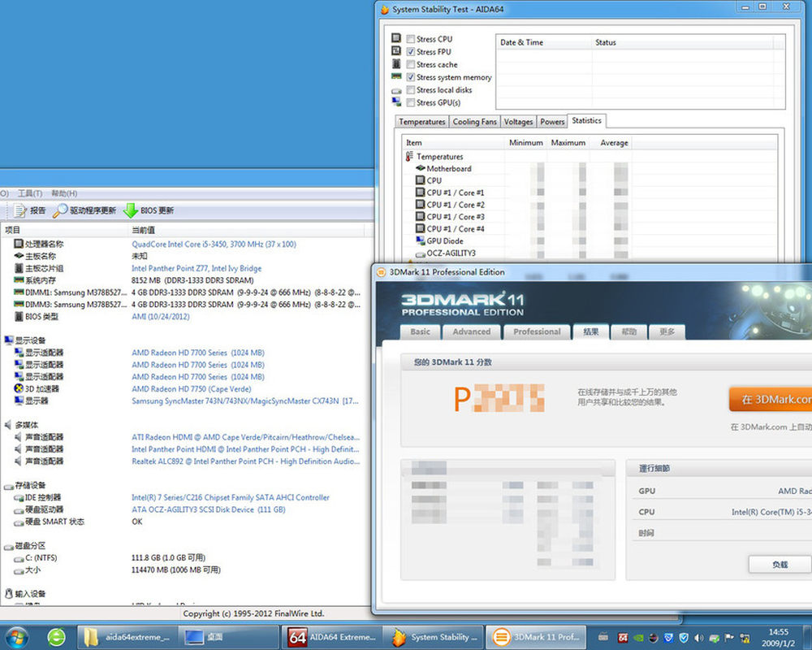Open AMD Radeon HD 7750 (Cape Verde) link
This screenshot has width=812, height=650.
(191, 389)
